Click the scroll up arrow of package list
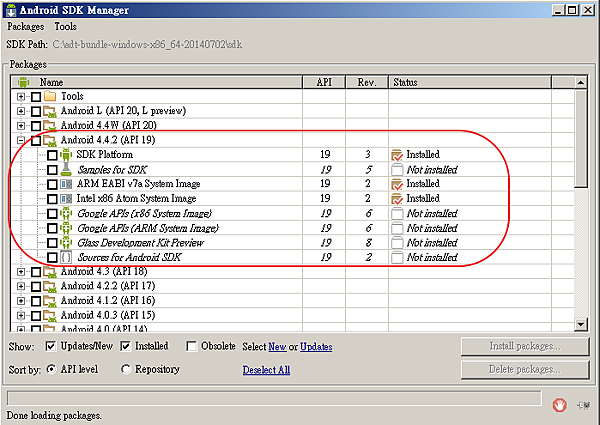The image size is (600, 425). (x=581, y=82)
